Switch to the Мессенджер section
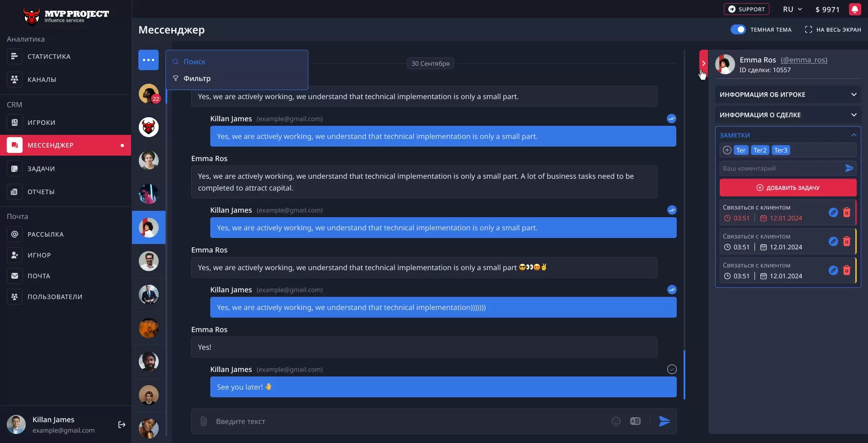 click(51, 145)
